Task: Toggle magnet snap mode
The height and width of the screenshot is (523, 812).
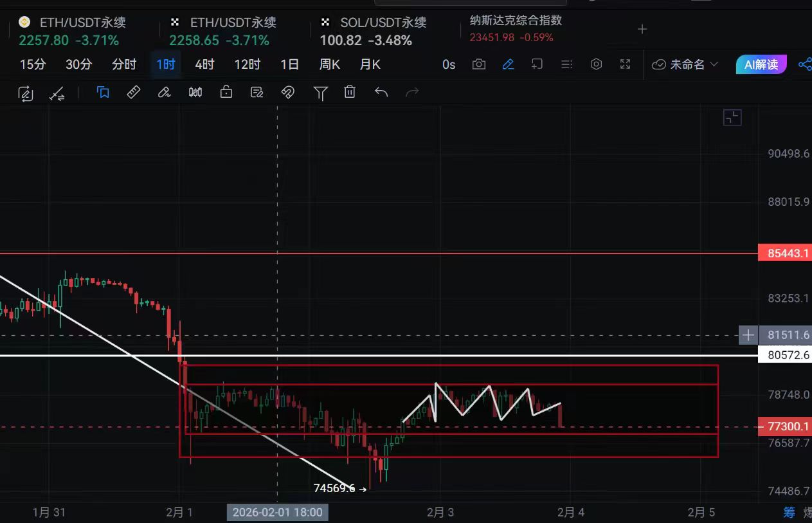Action: (287, 93)
